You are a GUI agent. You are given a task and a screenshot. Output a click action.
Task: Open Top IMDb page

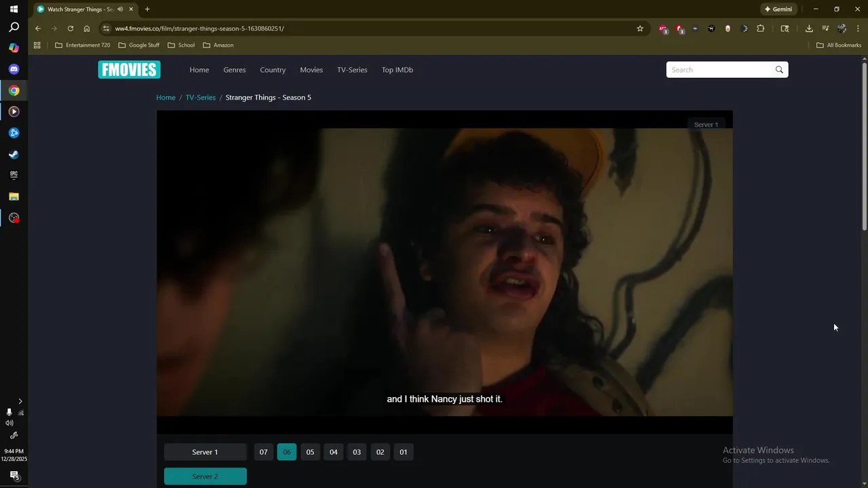pyautogui.click(x=397, y=70)
